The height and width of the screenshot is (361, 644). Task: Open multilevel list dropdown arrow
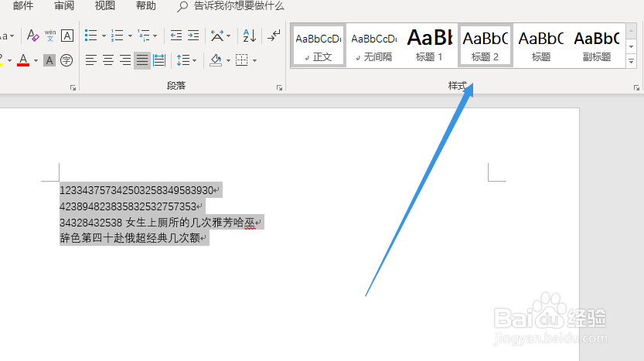click(x=155, y=36)
